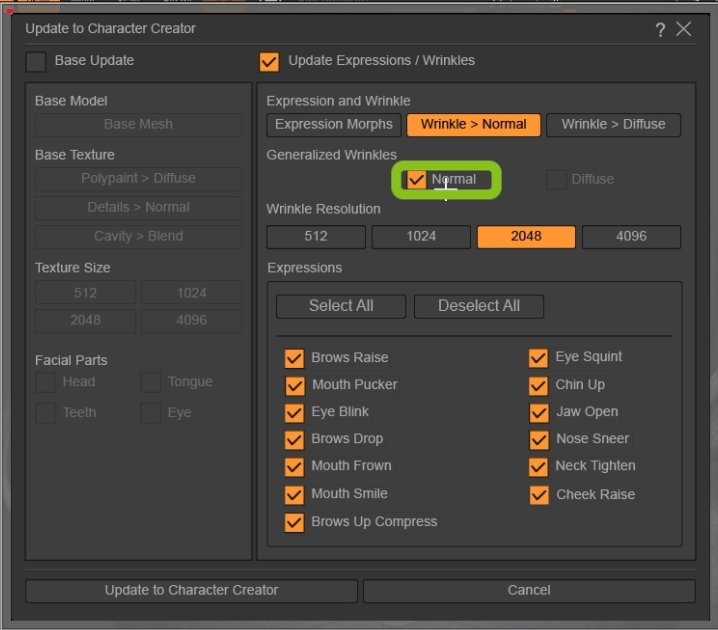Cancel the update dialog

tap(529, 591)
